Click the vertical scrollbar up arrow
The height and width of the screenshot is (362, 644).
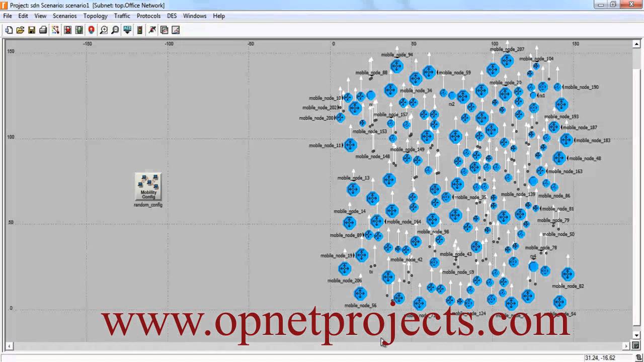[x=636, y=44]
